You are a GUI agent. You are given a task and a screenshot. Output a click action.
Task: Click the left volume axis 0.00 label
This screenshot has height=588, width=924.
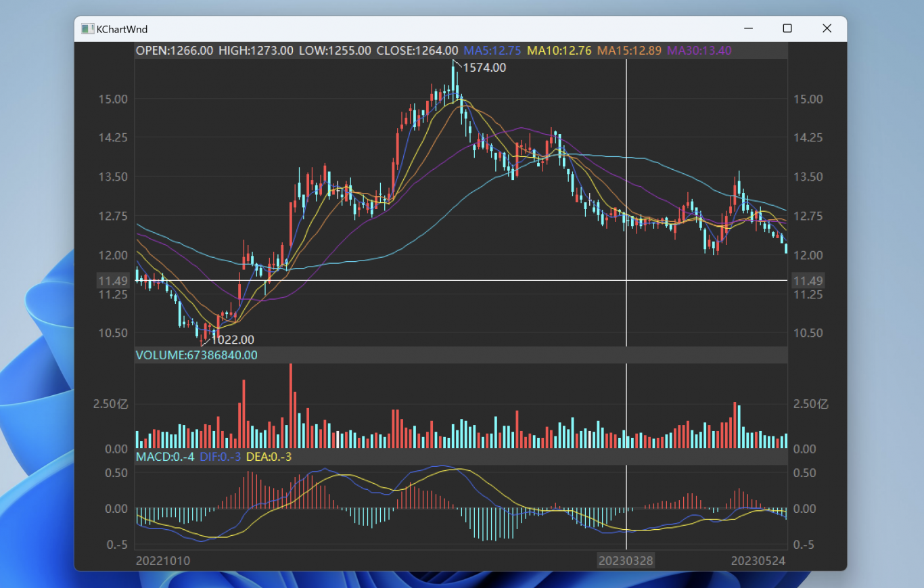tap(117, 449)
